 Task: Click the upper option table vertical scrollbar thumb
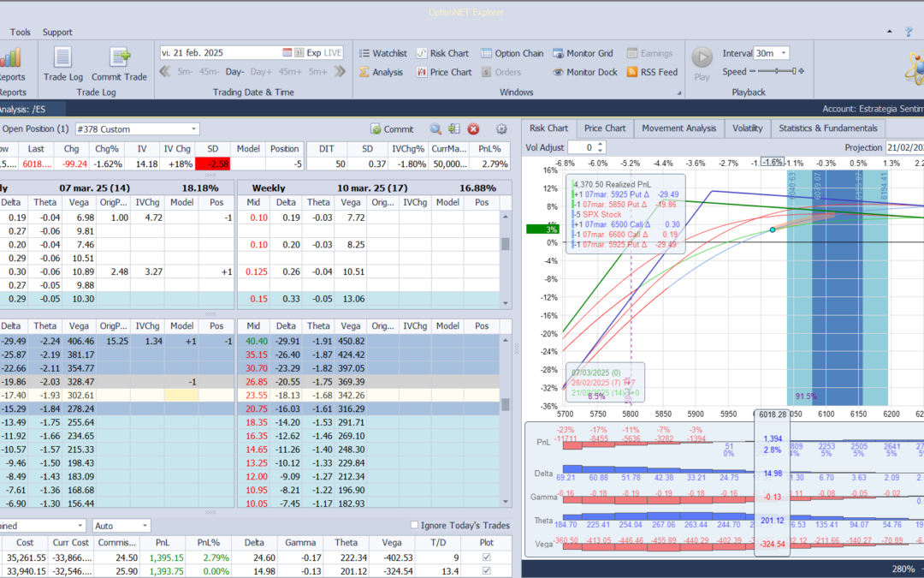pos(505,243)
